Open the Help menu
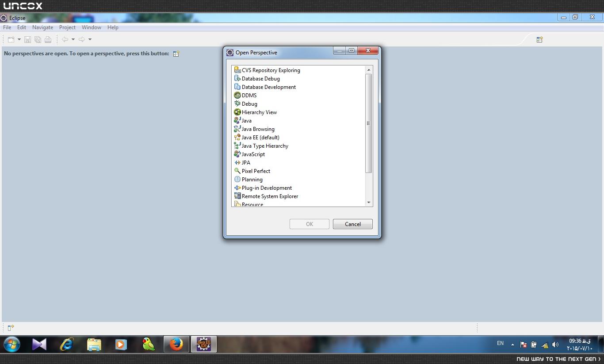The image size is (604, 364). (113, 27)
